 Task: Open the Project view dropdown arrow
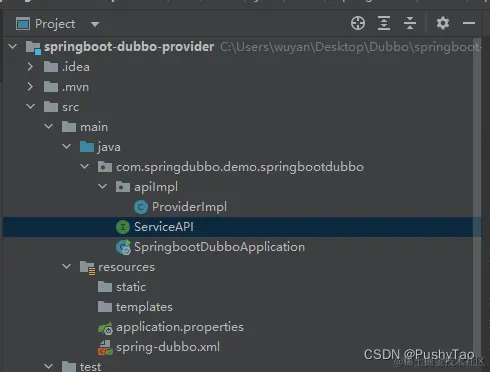pos(95,24)
